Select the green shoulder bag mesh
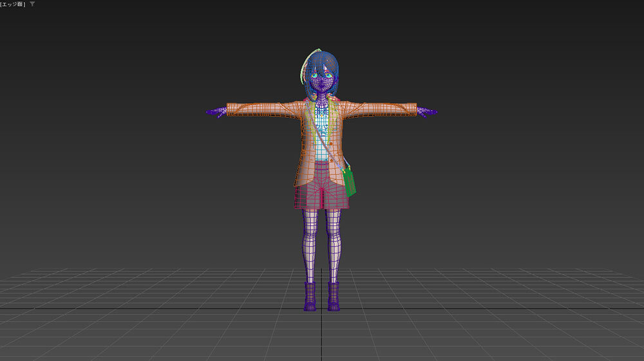The image size is (644, 361). 350,183
